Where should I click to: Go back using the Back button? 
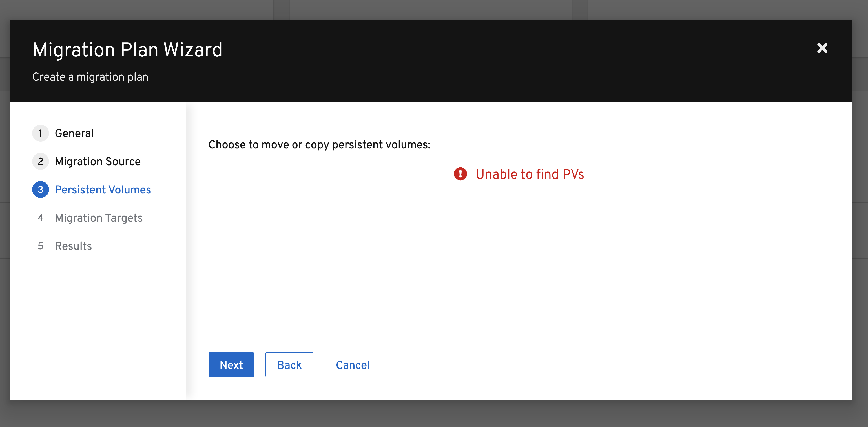[x=289, y=365]
